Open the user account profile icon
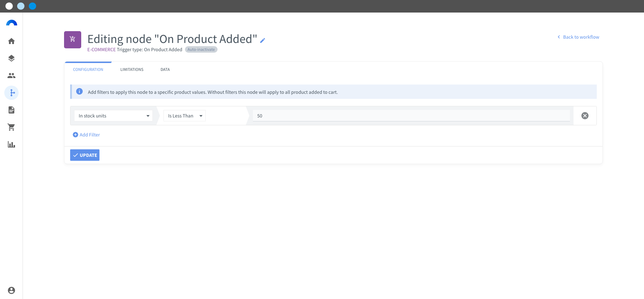 pyautogui.click(x=11, y=290)
